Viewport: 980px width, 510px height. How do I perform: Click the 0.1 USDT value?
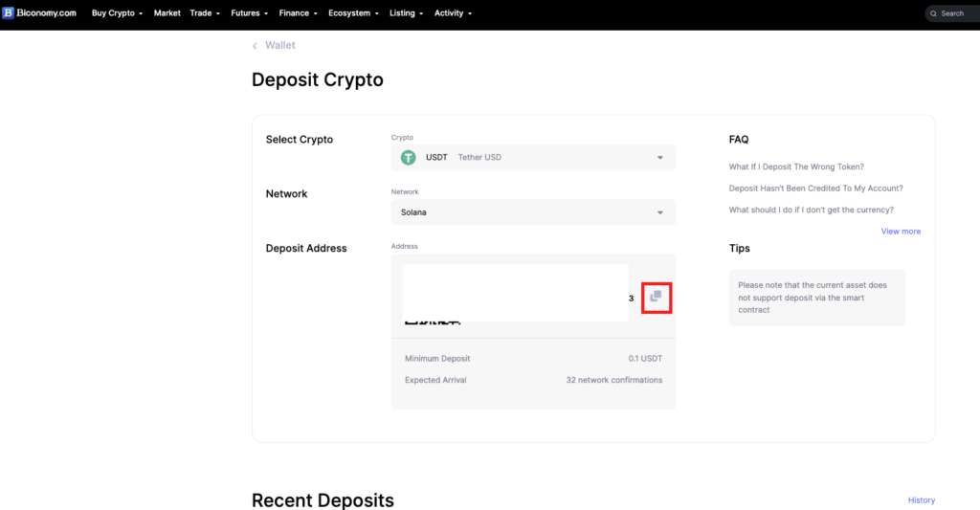tap(645, 359)
